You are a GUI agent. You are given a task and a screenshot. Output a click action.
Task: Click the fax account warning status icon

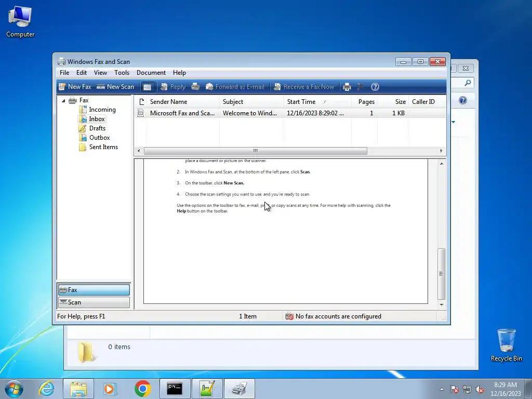(x=289, y=316)
